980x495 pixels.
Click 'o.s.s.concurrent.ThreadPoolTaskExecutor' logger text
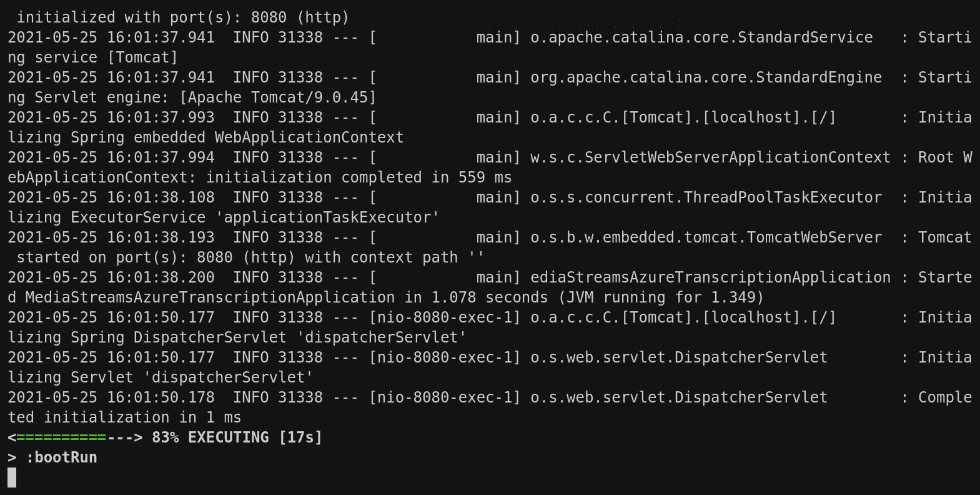coord(706,197)
